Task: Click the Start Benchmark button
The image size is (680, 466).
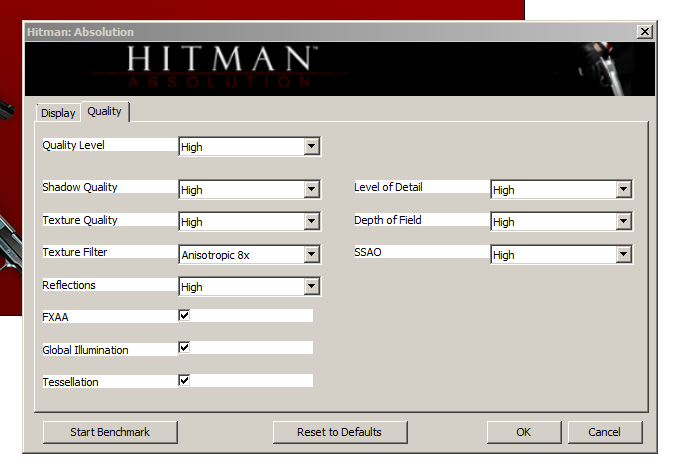Action: coord(110,432)
